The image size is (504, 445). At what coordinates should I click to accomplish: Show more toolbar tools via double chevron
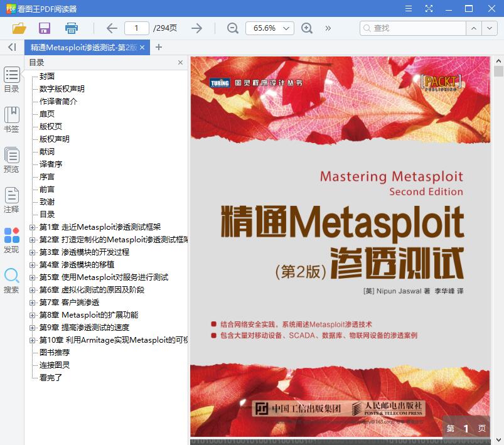click(328, 28)
